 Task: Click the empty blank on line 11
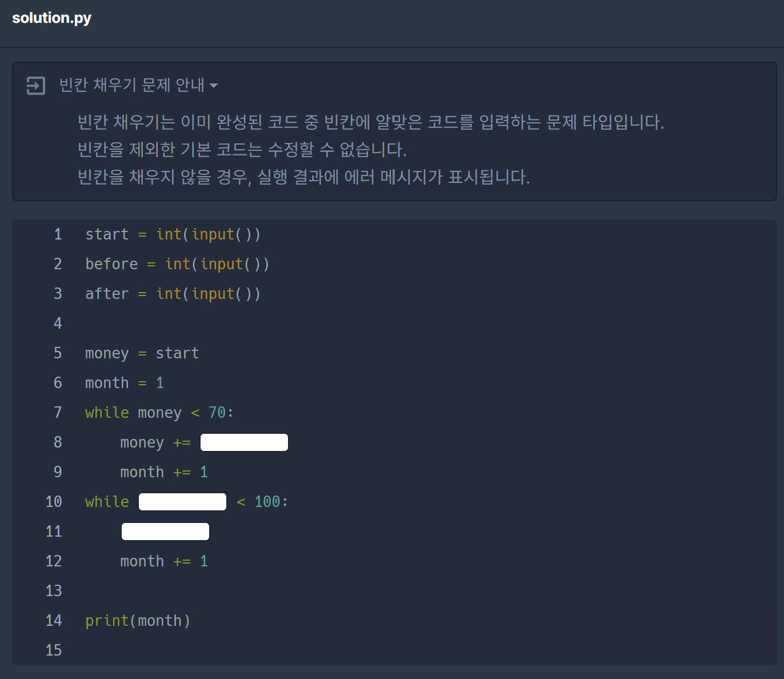pyautogui.click(x=165, y=531)
